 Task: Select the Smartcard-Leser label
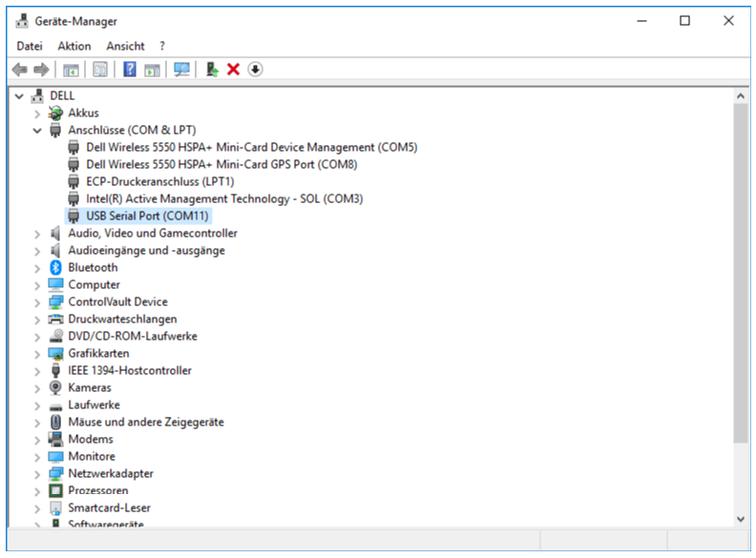[x=110, y=507]
